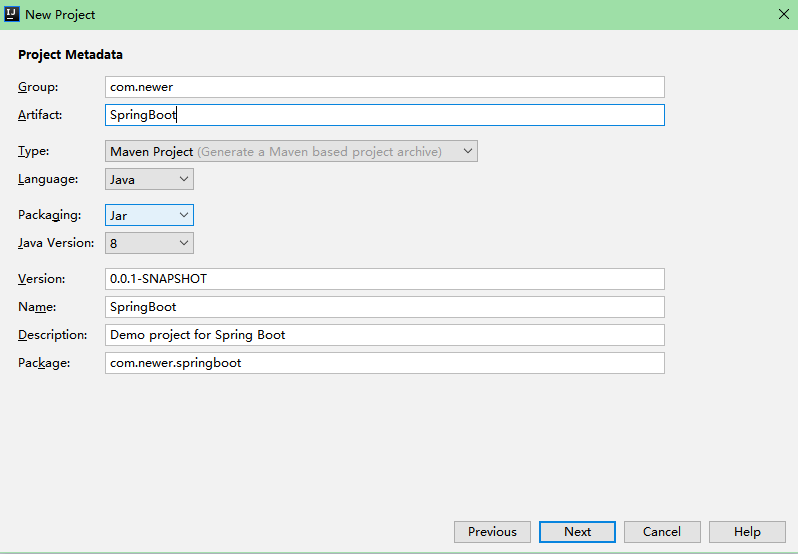Click the Description: label
Screen dimensions: 798x554
coord(52,335)
